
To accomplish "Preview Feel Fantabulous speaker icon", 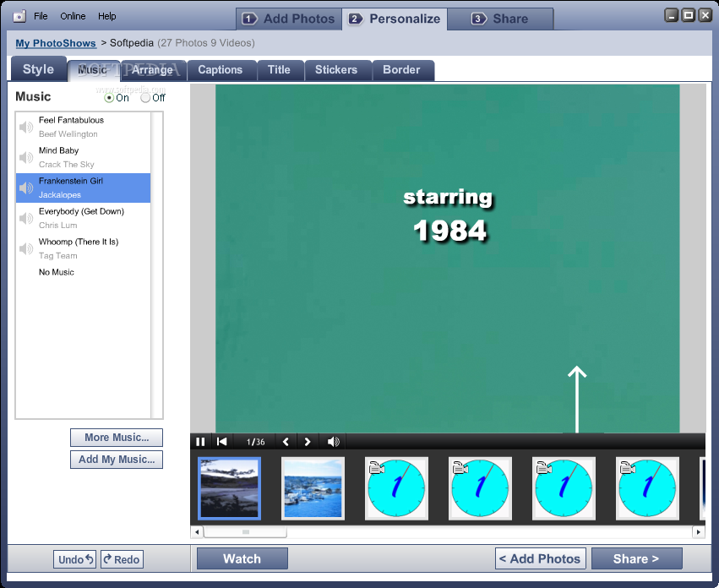I will (x=26, y=127).
